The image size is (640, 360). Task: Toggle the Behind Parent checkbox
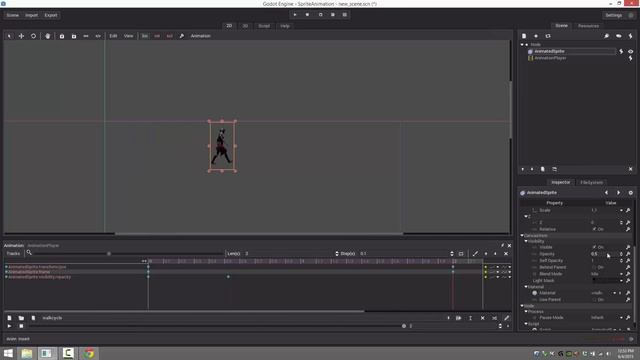[x=594, y=267]
